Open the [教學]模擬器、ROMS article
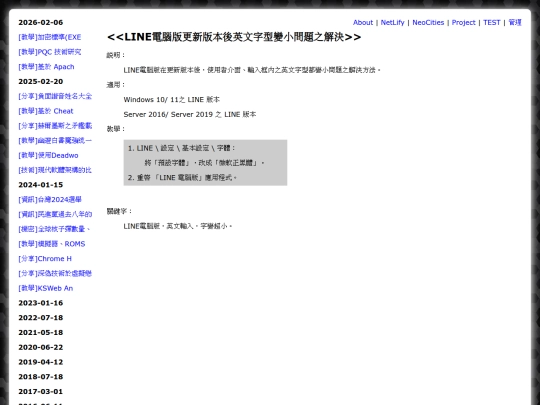540x405 pixels. tap(52, 244)
